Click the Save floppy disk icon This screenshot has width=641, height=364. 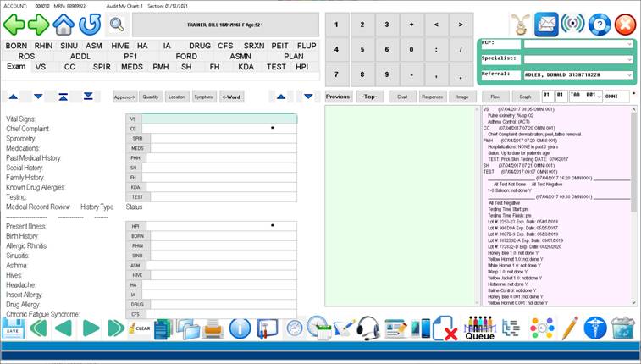pyautogui.click(x=13, y=328)
